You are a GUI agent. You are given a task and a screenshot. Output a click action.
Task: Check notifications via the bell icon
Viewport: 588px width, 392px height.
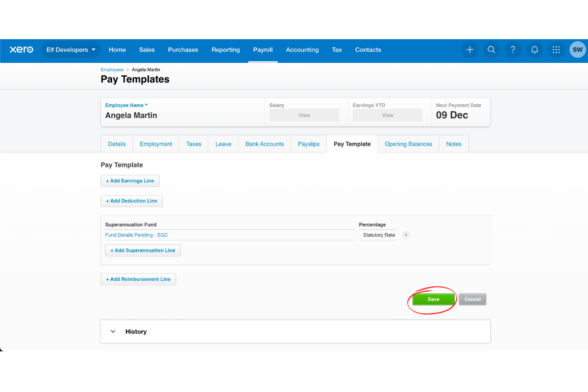535,49
